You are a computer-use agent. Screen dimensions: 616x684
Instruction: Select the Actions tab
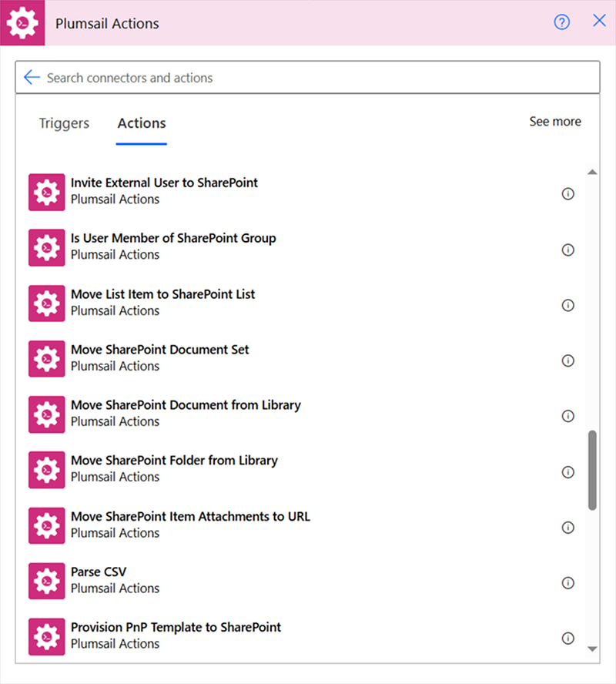(x=142, y=123)
